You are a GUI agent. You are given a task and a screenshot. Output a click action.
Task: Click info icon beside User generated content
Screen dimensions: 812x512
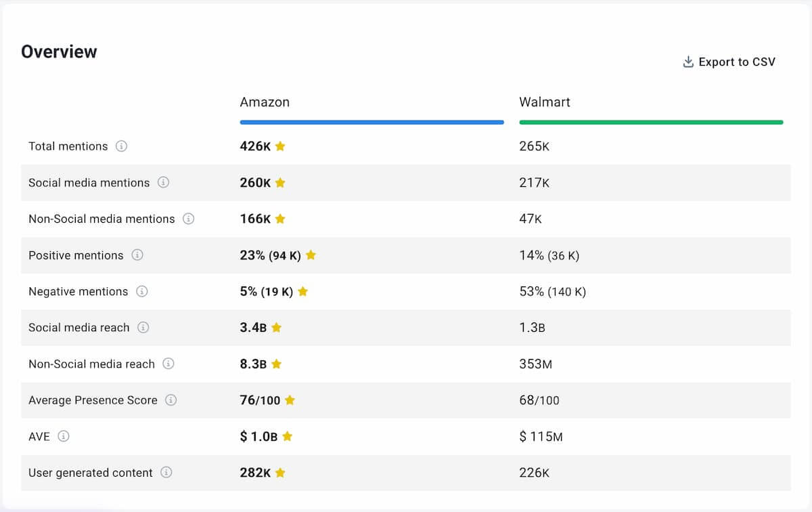[x=166, y=473]
